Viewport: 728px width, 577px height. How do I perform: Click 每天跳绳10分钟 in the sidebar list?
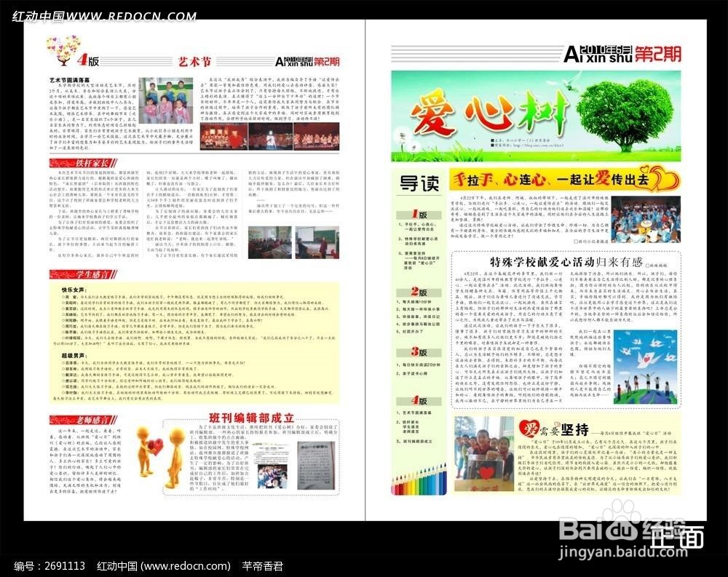click(416, 302)
